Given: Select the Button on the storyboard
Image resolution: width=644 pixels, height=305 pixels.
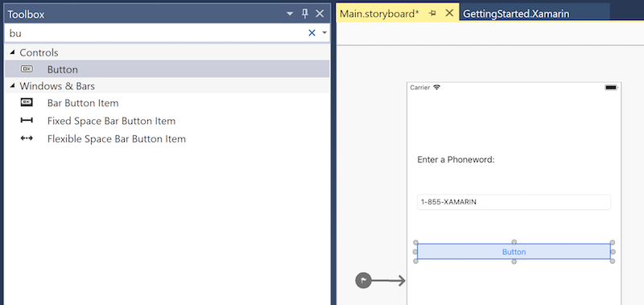Looking at the screenshot, I should pyautogui.click(x=514, y=252).
